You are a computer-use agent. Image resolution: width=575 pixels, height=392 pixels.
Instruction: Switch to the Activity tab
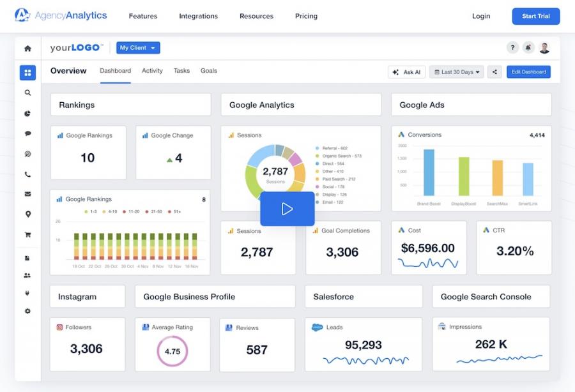tap(152, 71)
